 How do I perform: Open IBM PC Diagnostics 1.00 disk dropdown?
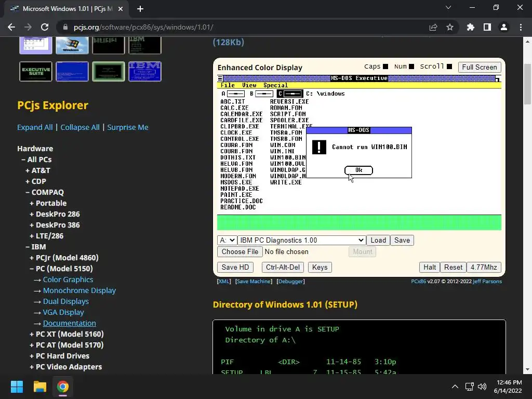pyautogui.click(x=302, y=240)
